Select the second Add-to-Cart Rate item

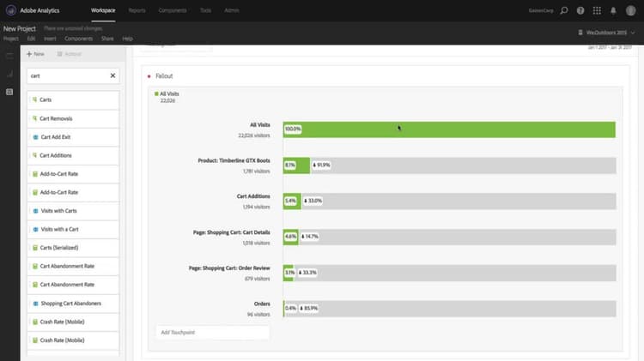(73, 192)
